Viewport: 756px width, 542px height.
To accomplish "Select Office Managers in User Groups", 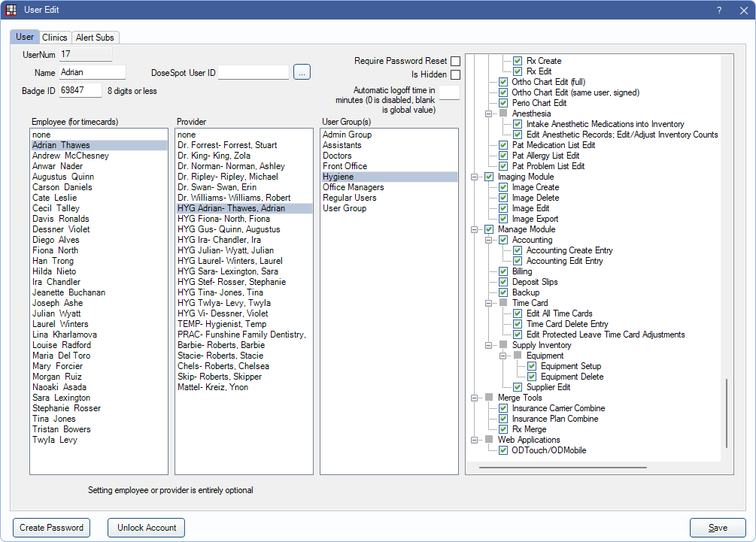I will 353,187.
